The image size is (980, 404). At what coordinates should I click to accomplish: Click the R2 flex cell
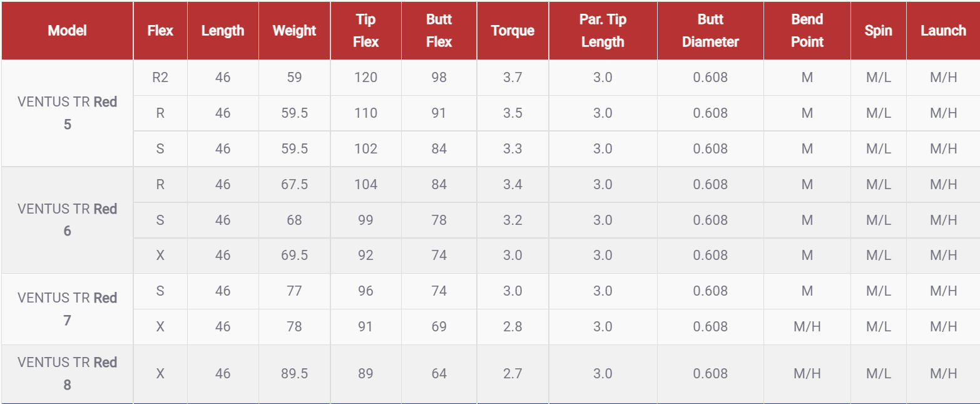coord(160,77)
